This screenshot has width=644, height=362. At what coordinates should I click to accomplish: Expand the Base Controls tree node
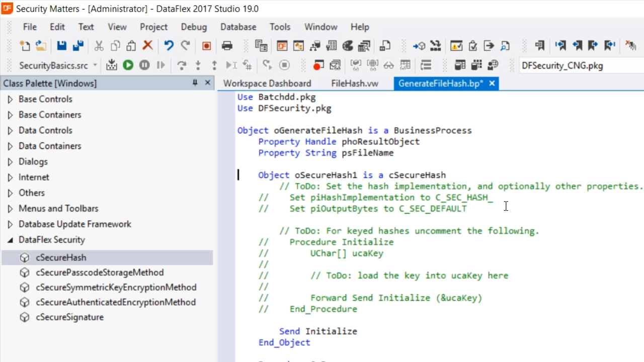click(x=10, y=99)
